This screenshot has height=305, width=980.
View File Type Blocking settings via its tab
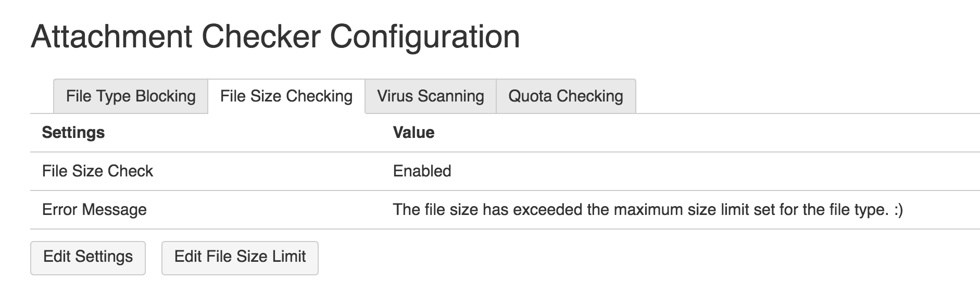(130, 96)
